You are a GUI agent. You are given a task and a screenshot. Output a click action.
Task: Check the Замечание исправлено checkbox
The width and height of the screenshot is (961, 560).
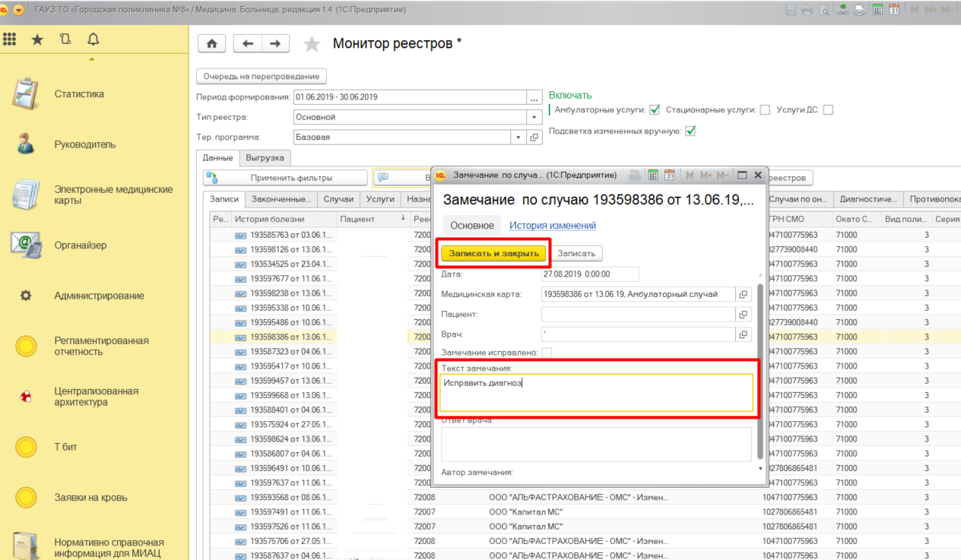tap(547, 353)
